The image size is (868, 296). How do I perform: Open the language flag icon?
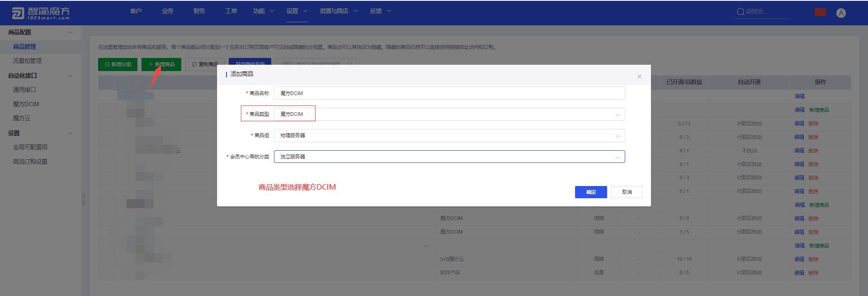(x=820, y=12)
